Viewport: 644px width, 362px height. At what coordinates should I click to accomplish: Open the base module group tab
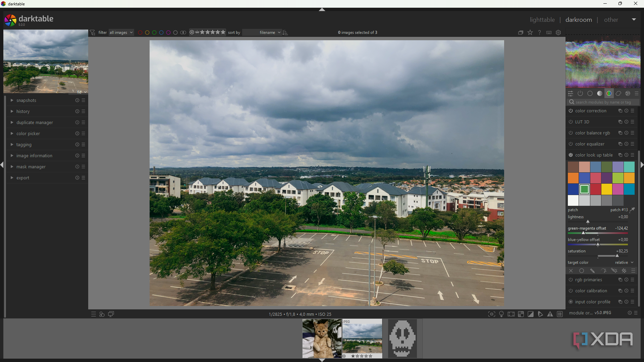(590, 94)
